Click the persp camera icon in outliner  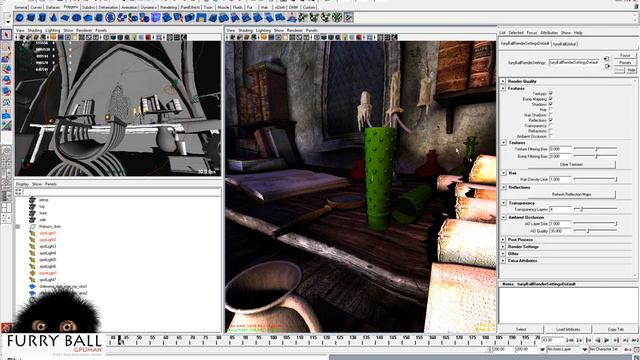pyautogui.click(x=32, y=200)
